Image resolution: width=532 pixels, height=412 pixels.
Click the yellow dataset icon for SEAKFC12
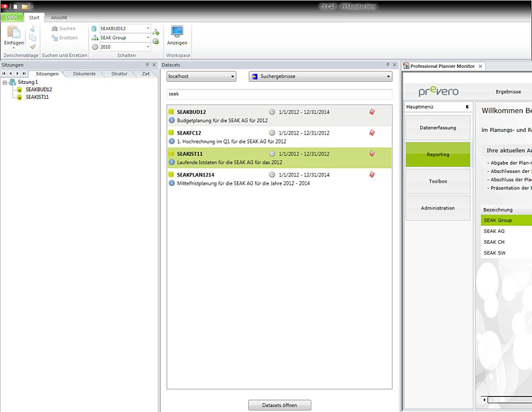[171, 133]
